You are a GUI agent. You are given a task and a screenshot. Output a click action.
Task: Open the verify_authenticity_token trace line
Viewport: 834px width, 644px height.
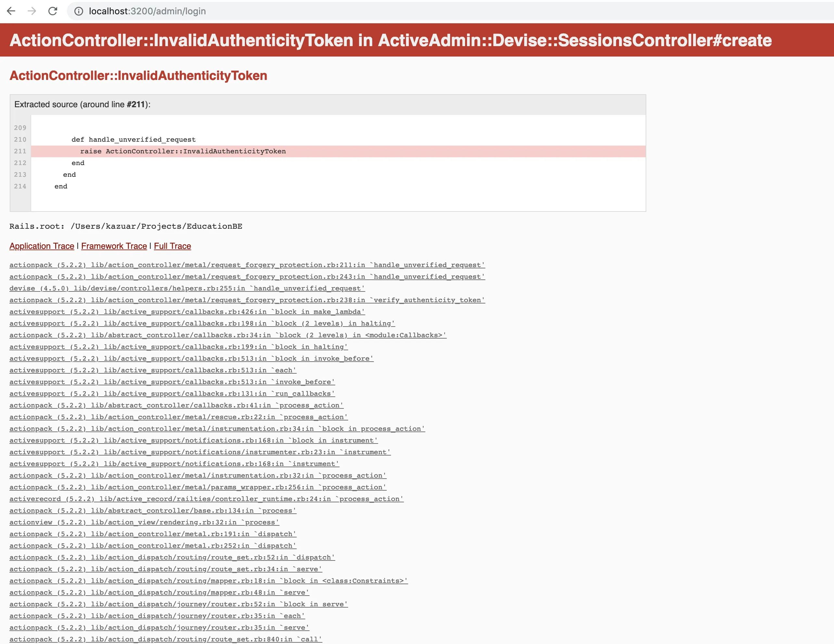click(x=247, y=300)
